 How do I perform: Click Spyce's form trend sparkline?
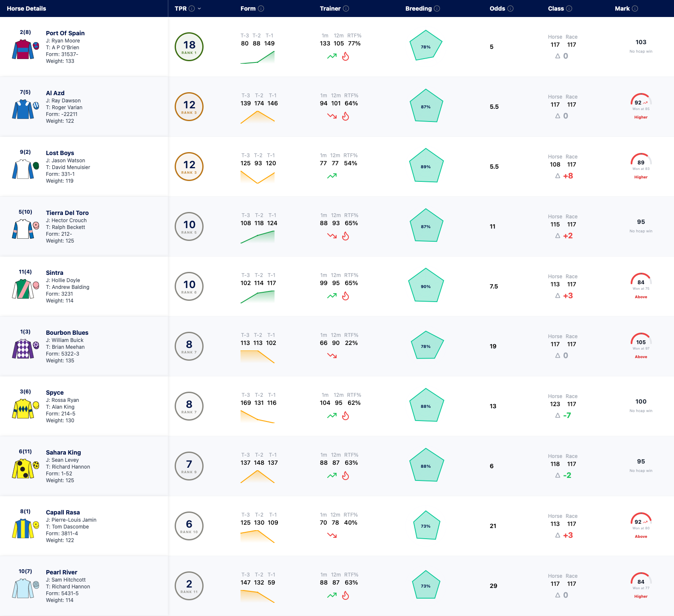tap(258, 416)
